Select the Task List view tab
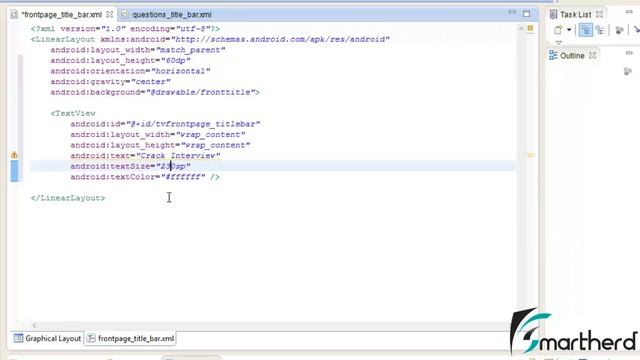The height and width of the screenshot is (360, 640). (x=575, y=15)
